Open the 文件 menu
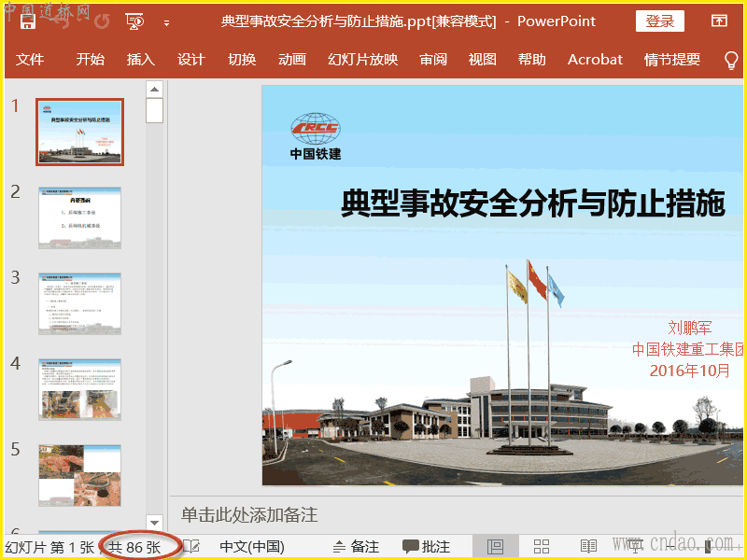747x560 pixels. pyautogui.click(x=30, y=59)
